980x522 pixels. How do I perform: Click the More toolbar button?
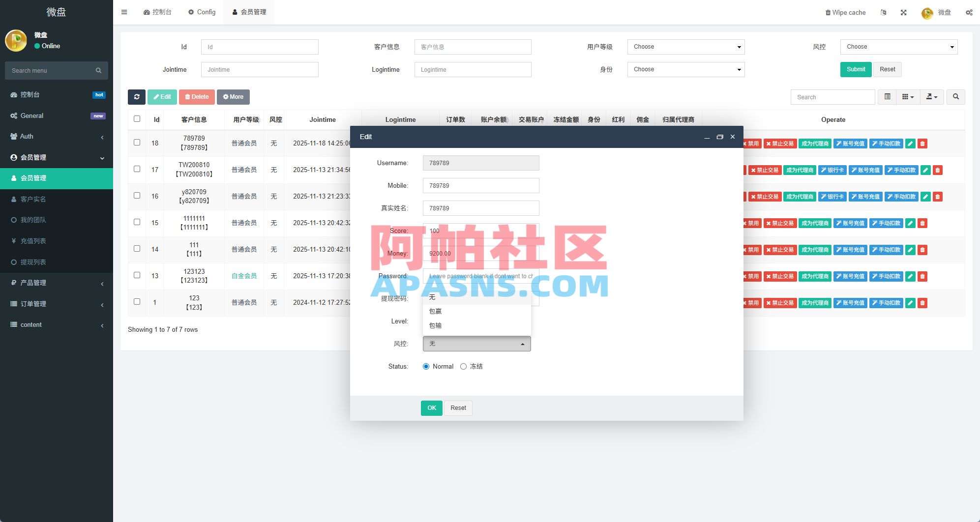[233, 97]
